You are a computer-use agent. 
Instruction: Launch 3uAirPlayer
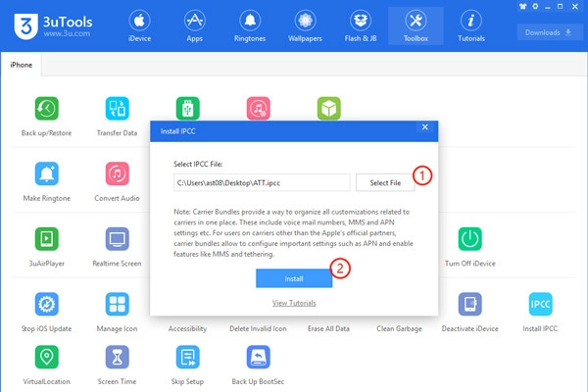pos(47,240)
